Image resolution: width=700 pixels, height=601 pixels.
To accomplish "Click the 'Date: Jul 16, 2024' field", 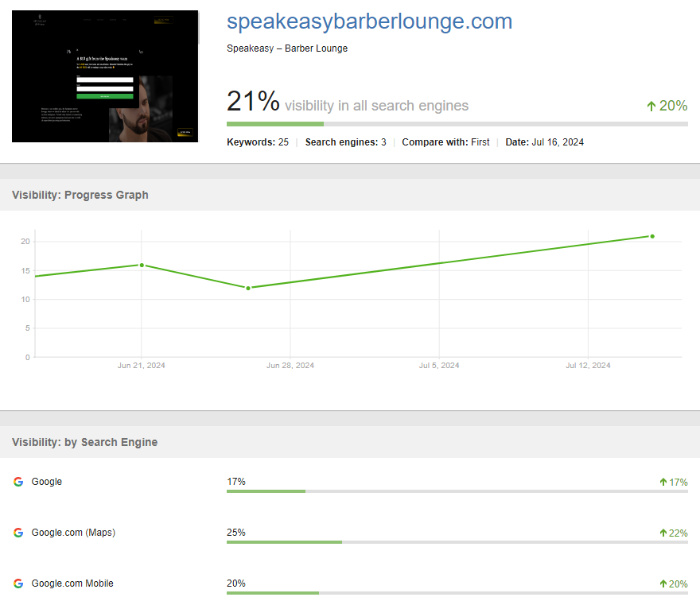I will pos(544,142).
